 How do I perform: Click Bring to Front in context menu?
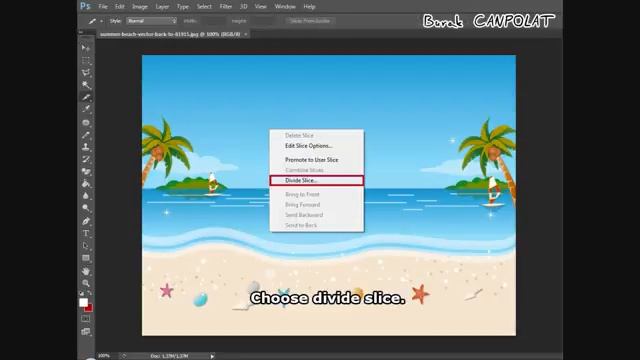[x=317, y=194]
